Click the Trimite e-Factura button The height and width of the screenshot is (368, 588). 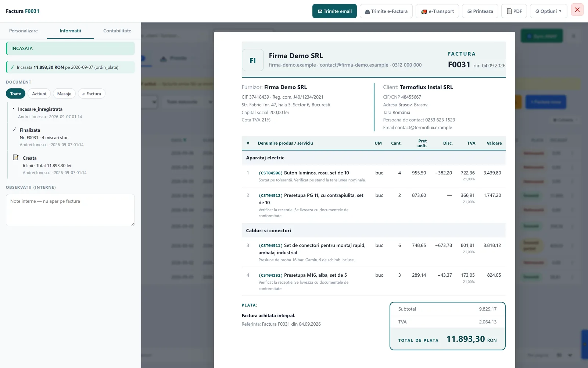[x=386, y=11]
